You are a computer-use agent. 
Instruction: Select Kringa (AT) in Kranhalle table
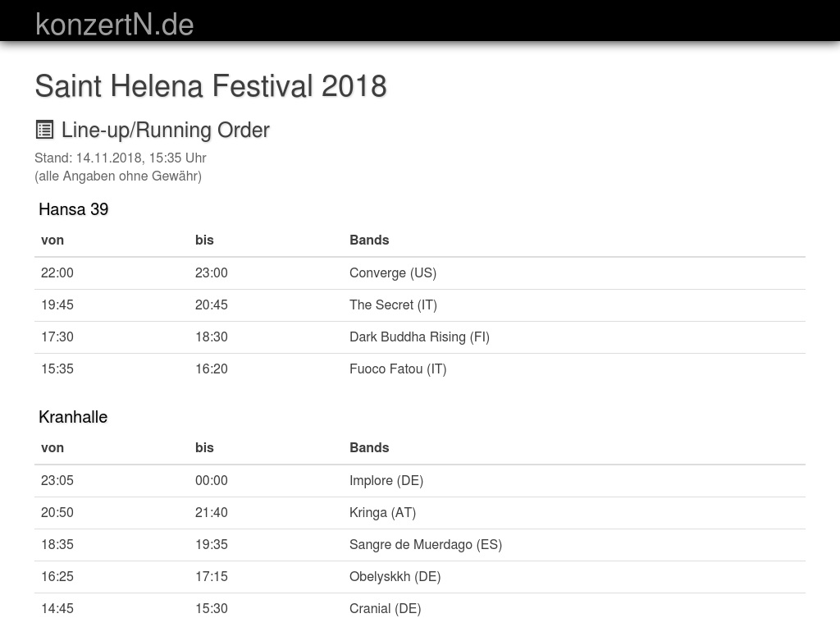382,512
